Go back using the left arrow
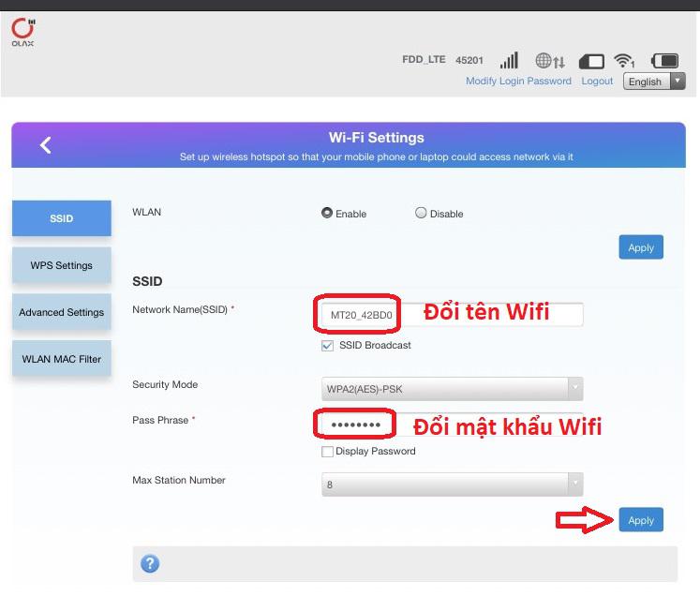 tap(46, 145)
